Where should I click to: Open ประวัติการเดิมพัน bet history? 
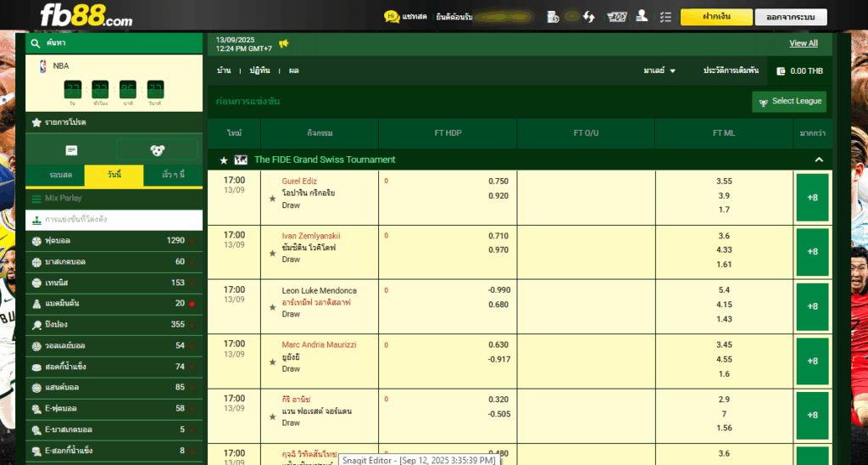(x=732, y=71)
